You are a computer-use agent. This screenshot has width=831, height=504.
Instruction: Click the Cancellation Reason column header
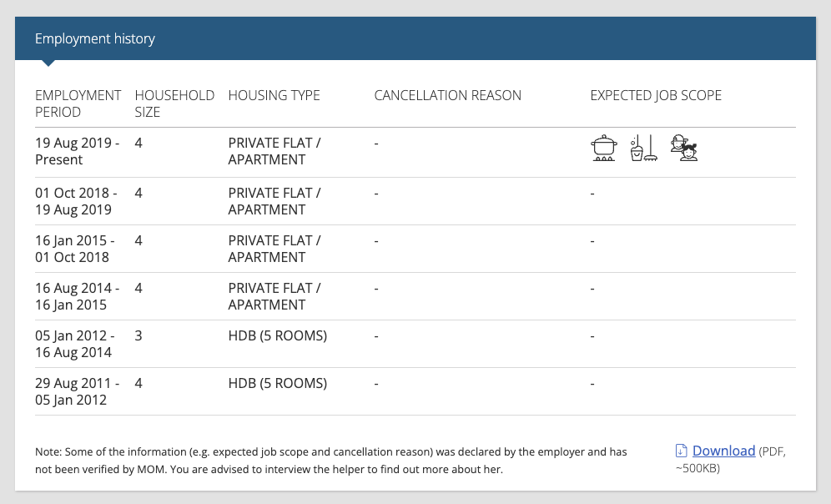(448, 95)
